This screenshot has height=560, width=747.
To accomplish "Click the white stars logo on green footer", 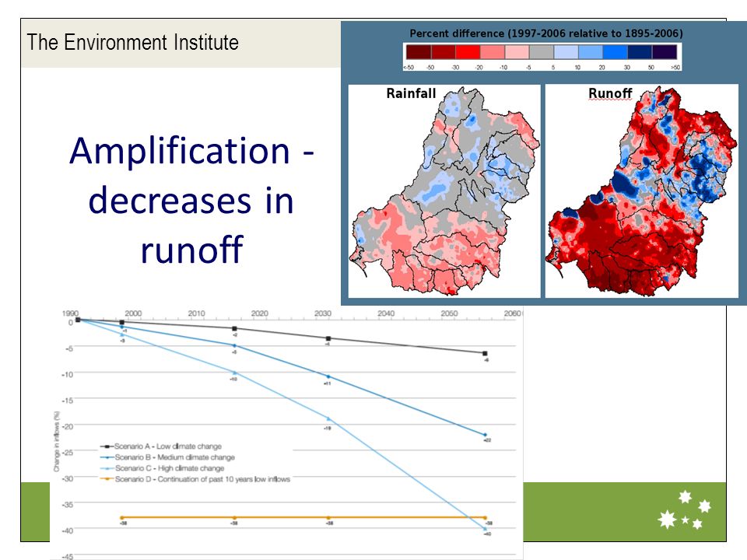I will (x=685, y=510).
